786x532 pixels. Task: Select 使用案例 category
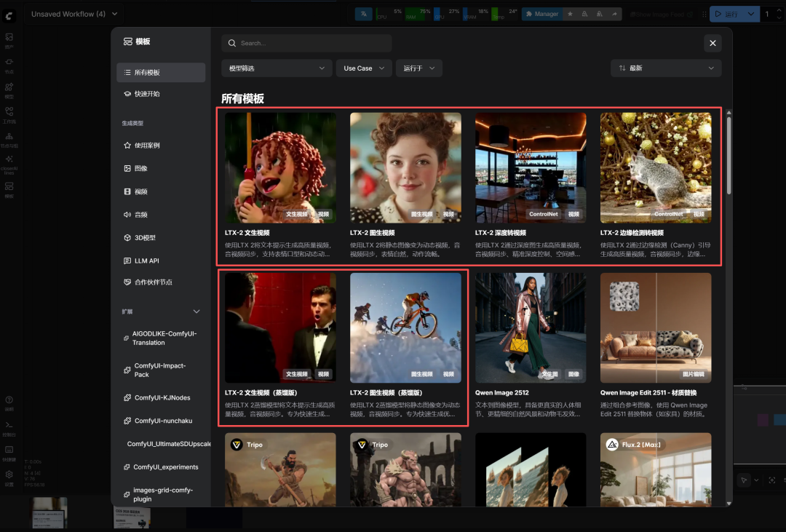pyautogui.click(x=161, y=146)
